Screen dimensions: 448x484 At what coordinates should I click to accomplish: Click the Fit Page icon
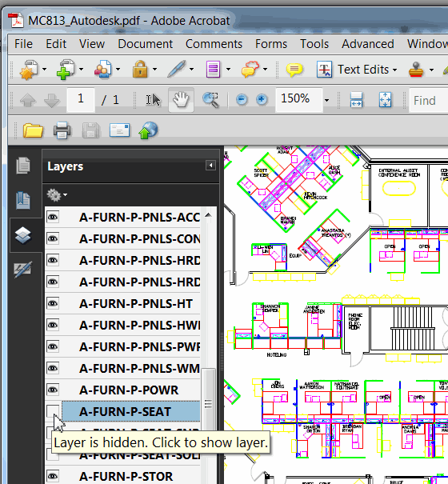click(385, 100)
